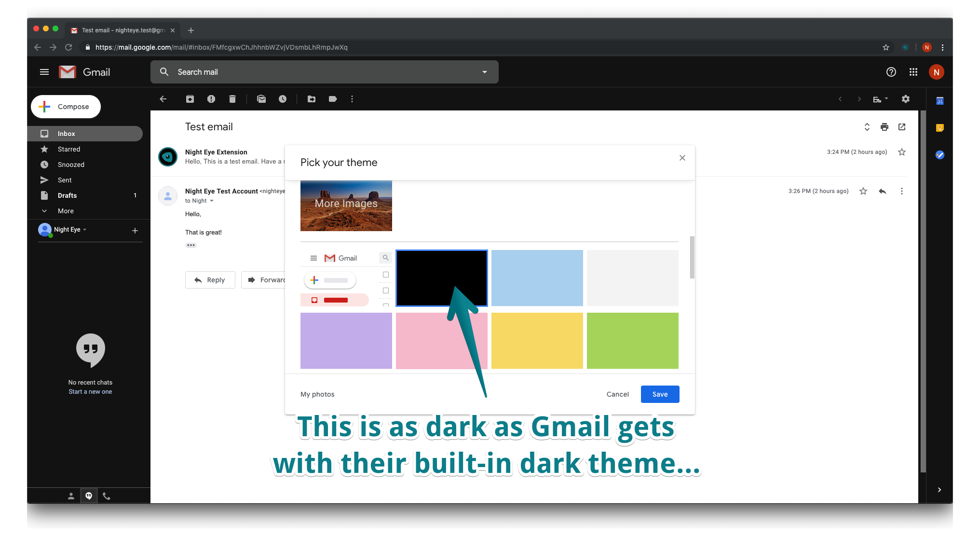980x539 pixels.
Task: Open the Settings gear icon
Action: click(906, 99)
